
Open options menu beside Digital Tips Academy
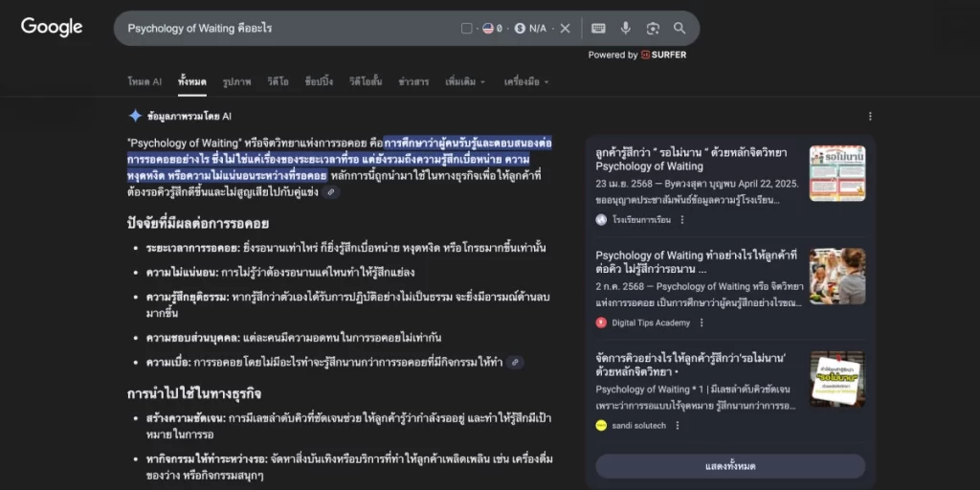702,323
